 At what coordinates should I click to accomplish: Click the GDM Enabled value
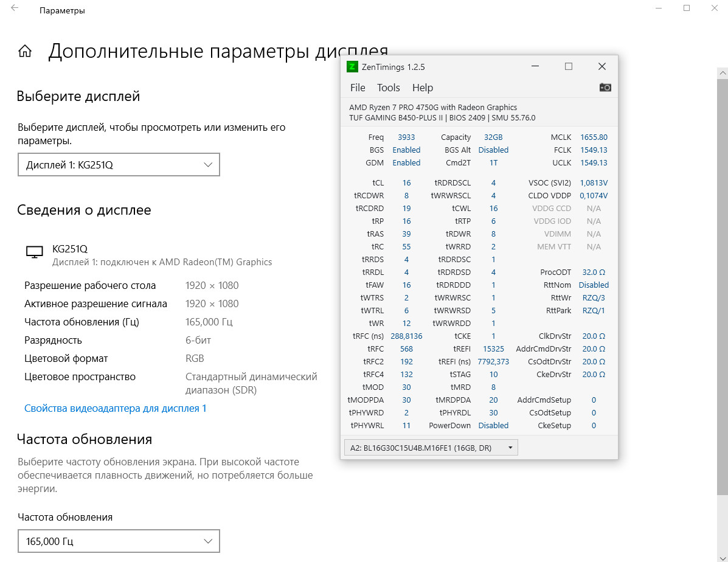[x=406, y=162]
